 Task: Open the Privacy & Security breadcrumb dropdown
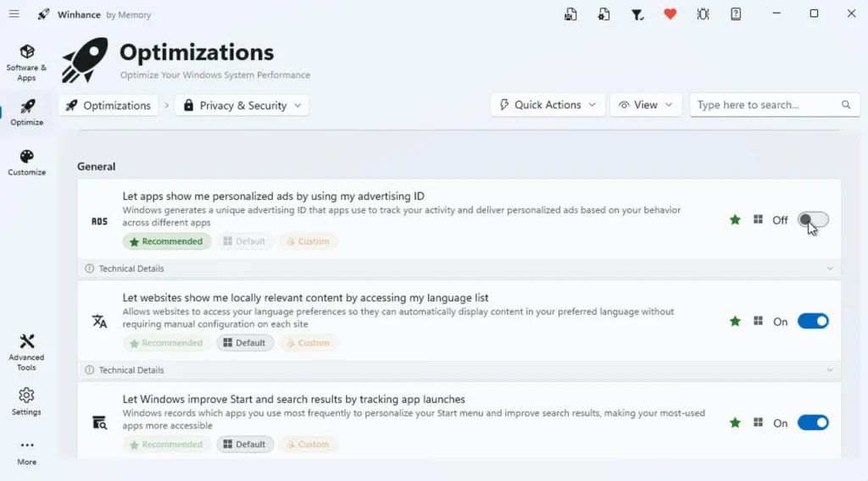tap(242, 106)
